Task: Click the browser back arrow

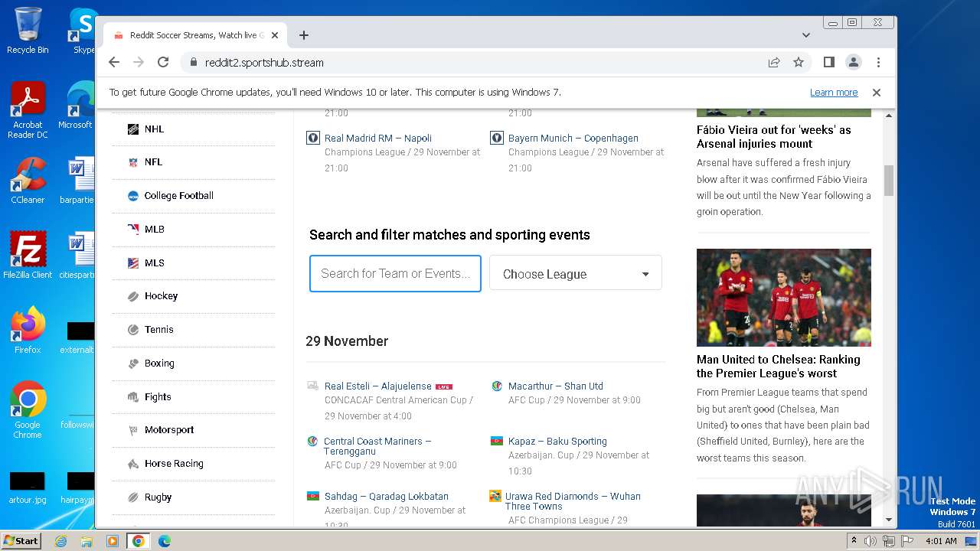Action: click(x=114, y=63)
